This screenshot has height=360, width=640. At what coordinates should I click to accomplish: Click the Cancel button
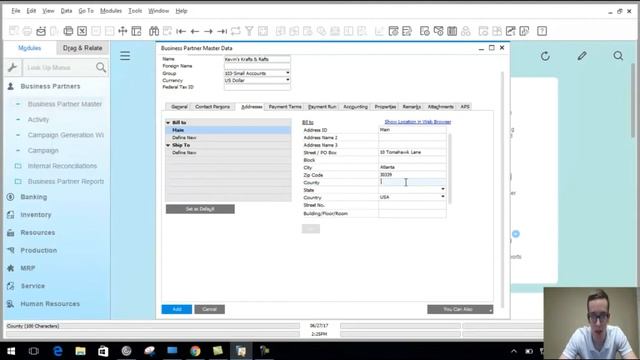click(209, 309)
